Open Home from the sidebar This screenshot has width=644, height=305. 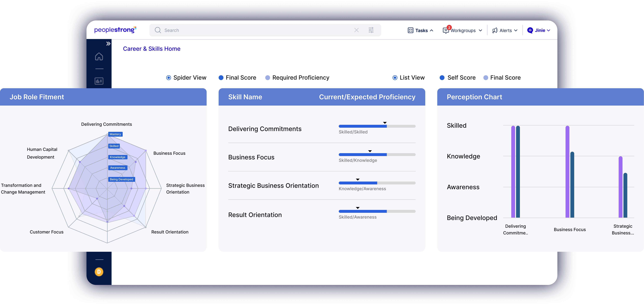click(99, 57)
